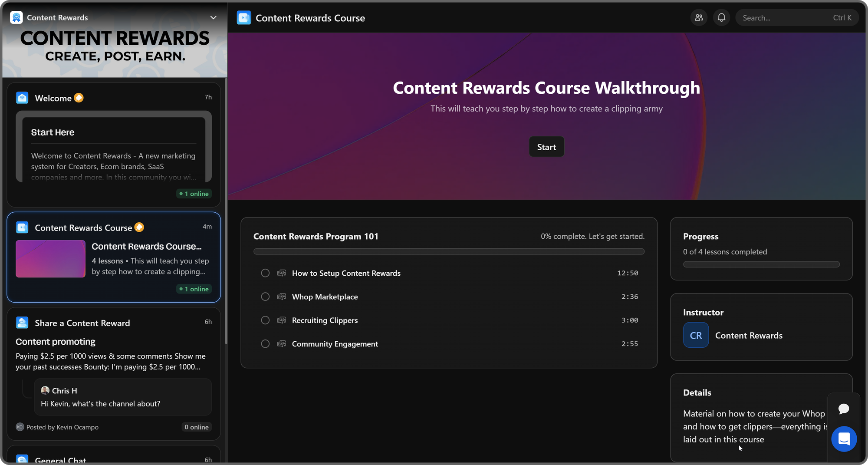Open the Community Engagement lesson

point(449,344)
